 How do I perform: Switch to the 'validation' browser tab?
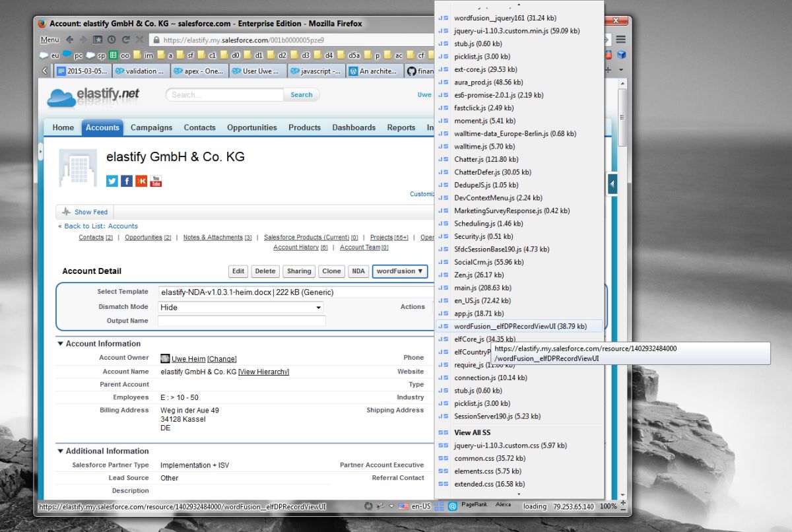[141, 71]
